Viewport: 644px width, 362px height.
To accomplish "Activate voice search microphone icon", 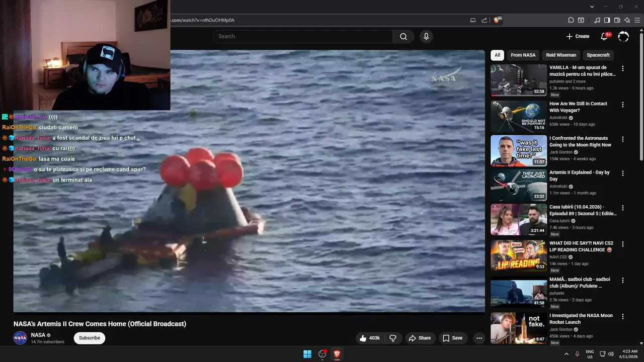I will 426,36.
